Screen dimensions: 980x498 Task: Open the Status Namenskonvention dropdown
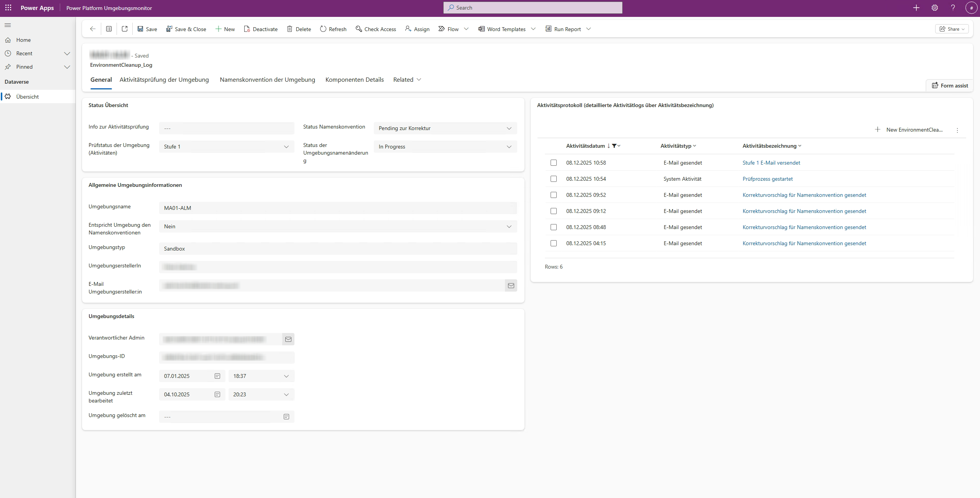click(x=509, y=128)
